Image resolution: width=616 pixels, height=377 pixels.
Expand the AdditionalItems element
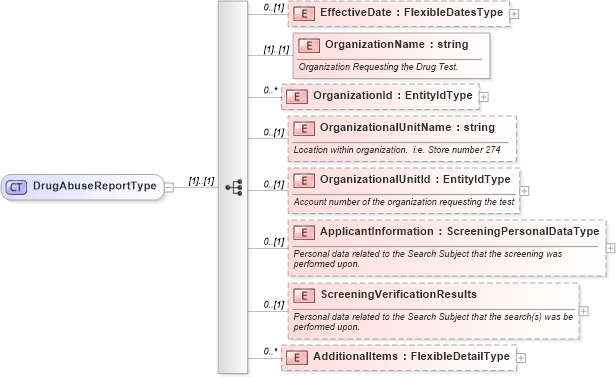pyautogui.click(x=521, y=358)
